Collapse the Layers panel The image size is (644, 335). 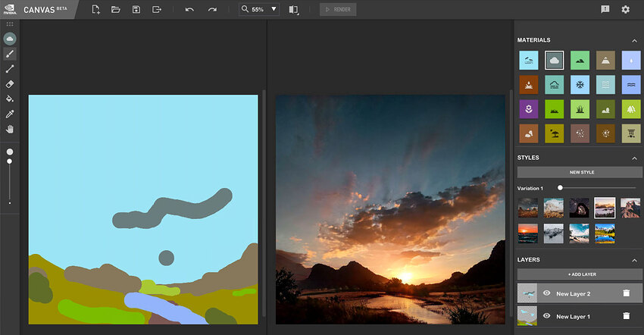point(634,260)
